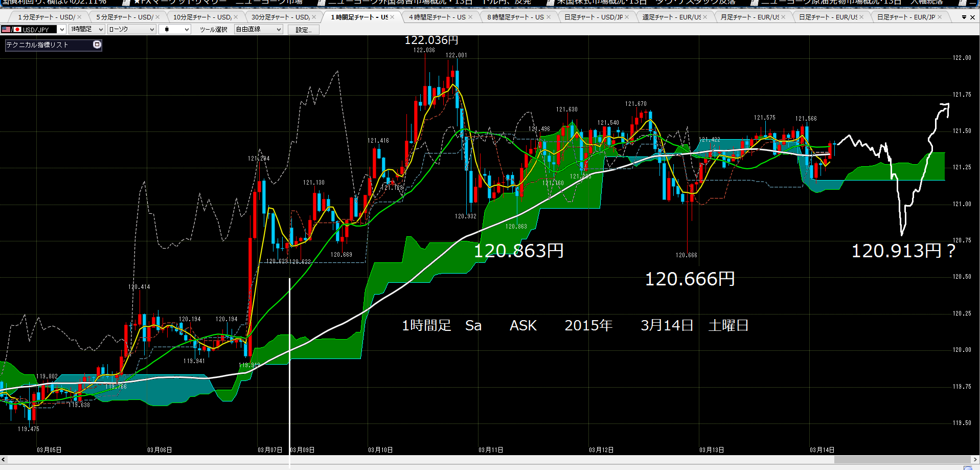Image resolution: width=980 pixels, height=470 pixels.
Task: Click the 122.001 high price label
Action: 456,55
